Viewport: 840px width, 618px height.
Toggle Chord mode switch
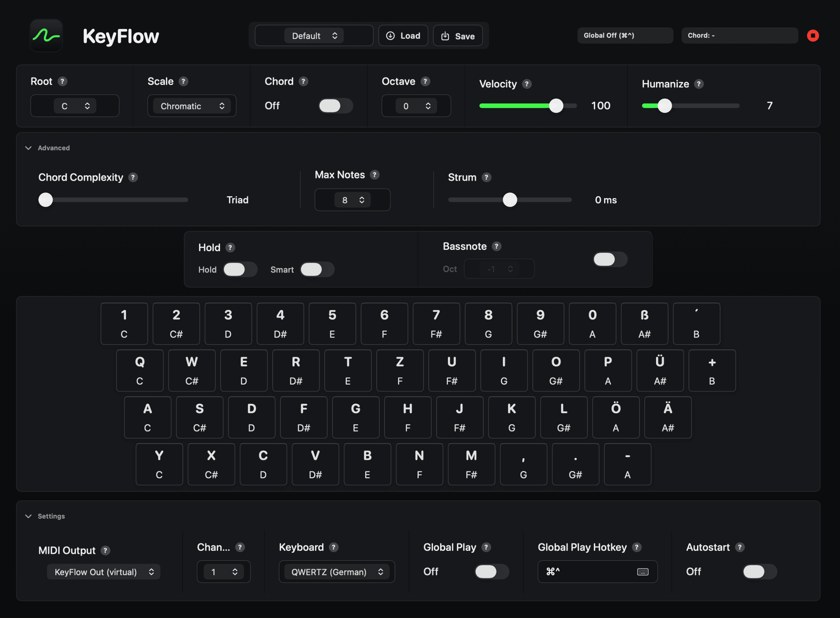coord(335,106)
